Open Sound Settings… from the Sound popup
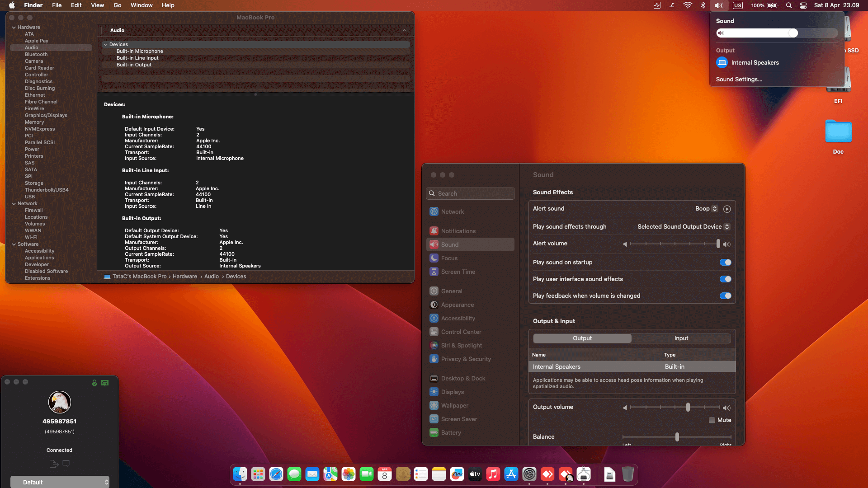The height and width of the screenshot is (488, 868). pyautogui.click(x=739, y=80)
